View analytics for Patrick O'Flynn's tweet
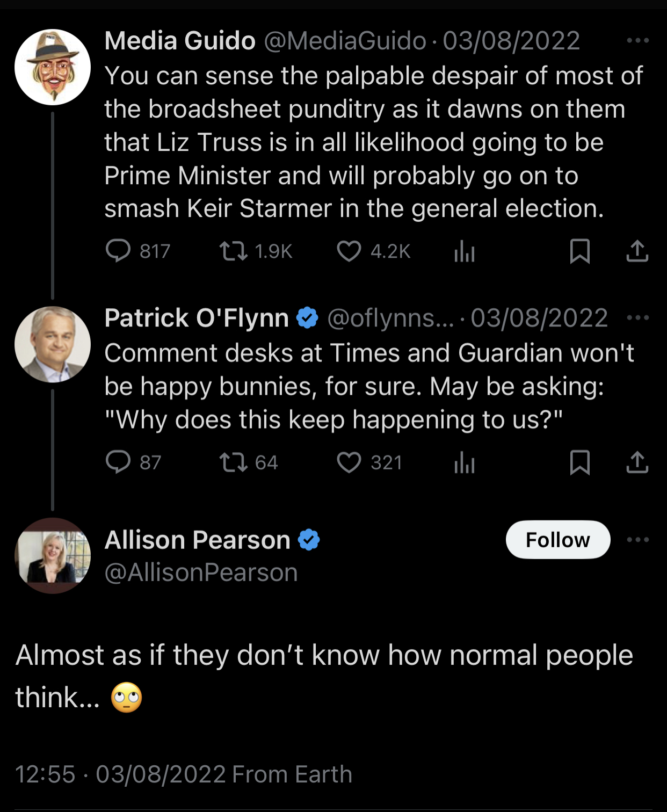667x812 pixels. pos(465,462)
